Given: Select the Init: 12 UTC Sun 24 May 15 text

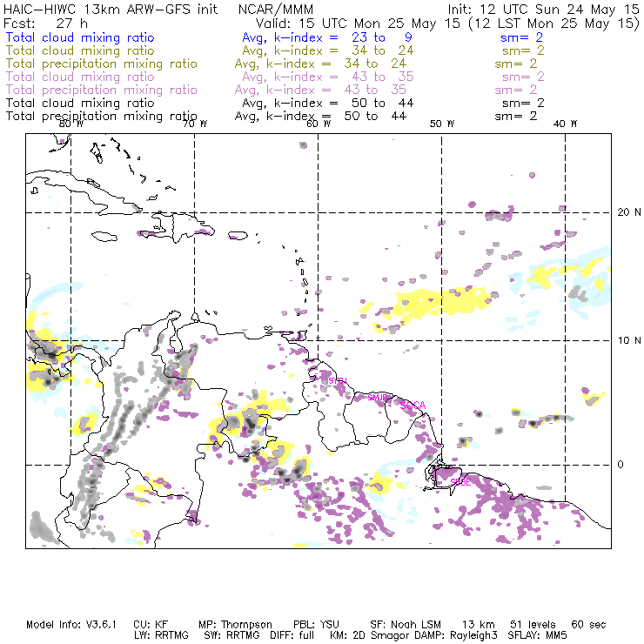Looking at the screenshot, I should pos(543,10).
